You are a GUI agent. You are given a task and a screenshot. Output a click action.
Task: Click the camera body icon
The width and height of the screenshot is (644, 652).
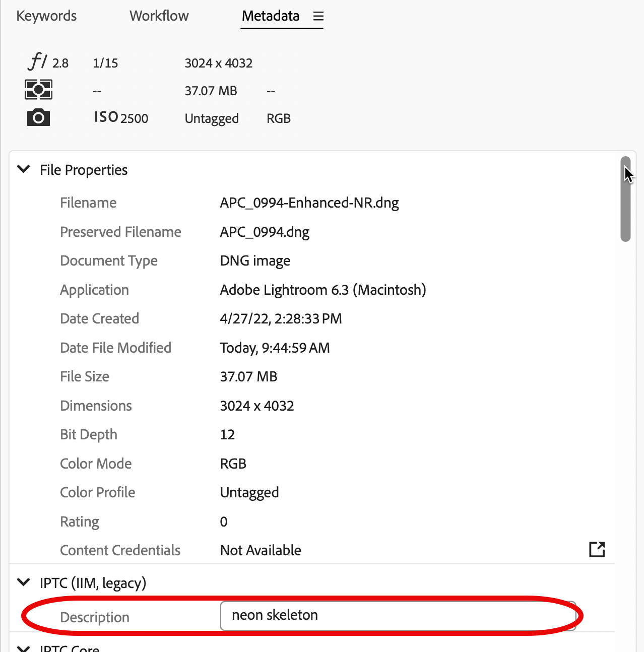tap(38, 117)
